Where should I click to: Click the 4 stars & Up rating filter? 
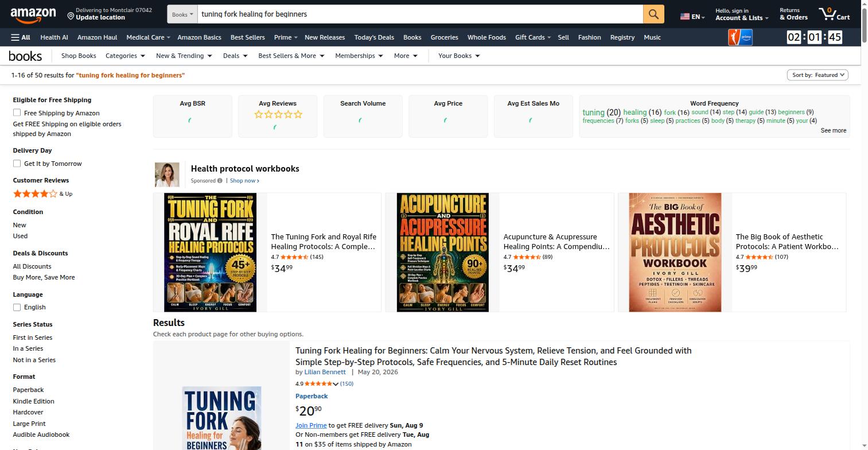coord(42,194)
